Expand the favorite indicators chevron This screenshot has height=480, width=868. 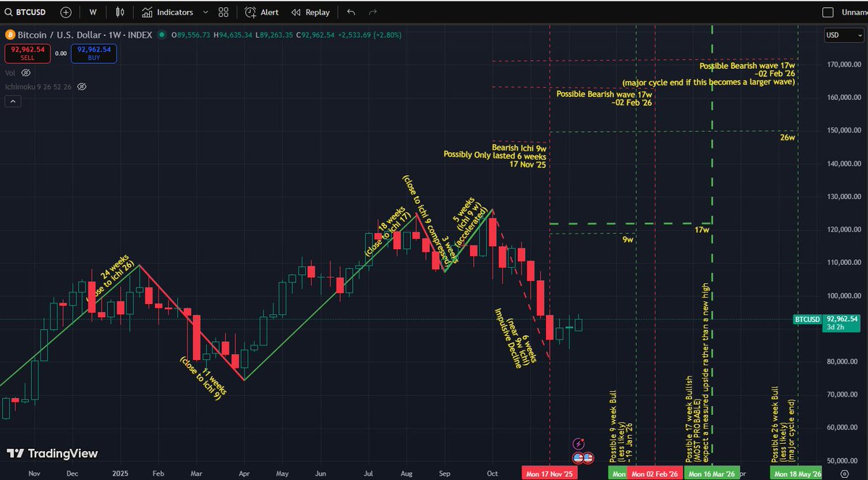coord(205,12)
